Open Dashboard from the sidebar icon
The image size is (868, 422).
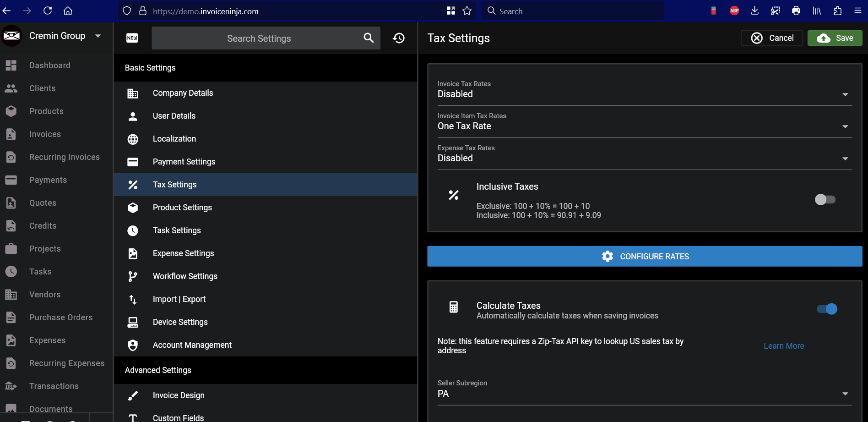pyautogui.click(x=11, y=66)
